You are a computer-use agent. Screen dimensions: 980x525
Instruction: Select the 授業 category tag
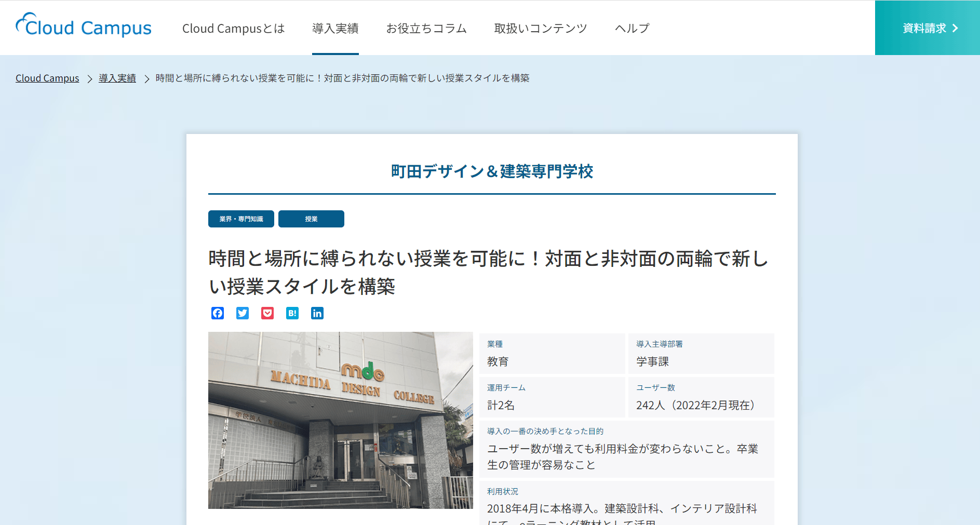311,219
